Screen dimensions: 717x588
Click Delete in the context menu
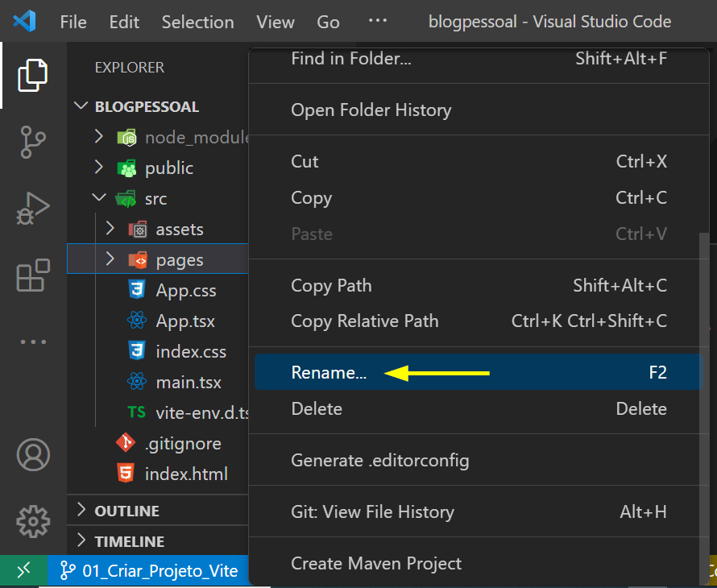[x=317, y=409]
